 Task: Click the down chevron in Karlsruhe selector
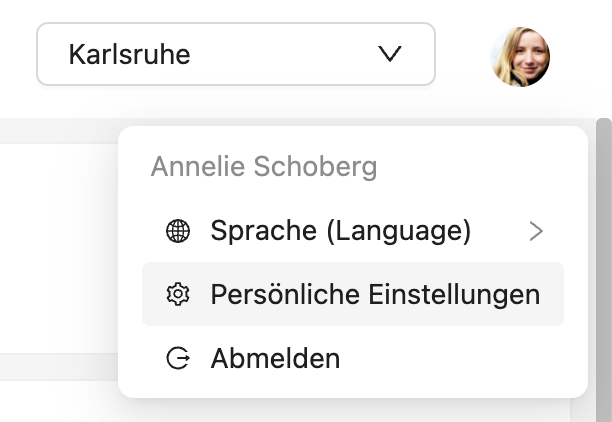tap(391, 54)
